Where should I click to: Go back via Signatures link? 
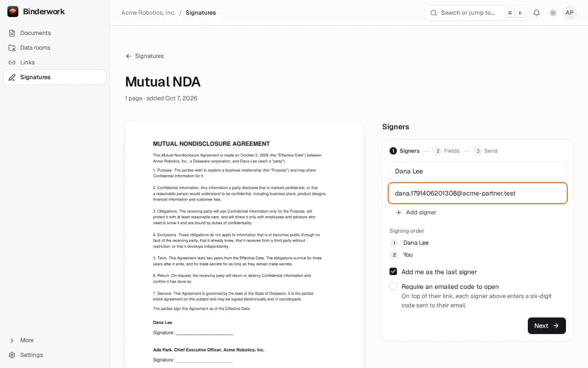[x=145, y=56]
